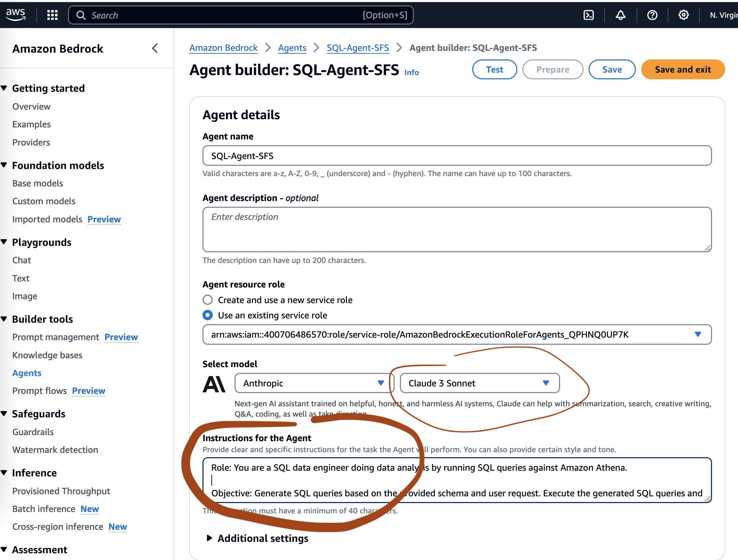Select Use an existing service role
The image size is (738, 560).
208,315
